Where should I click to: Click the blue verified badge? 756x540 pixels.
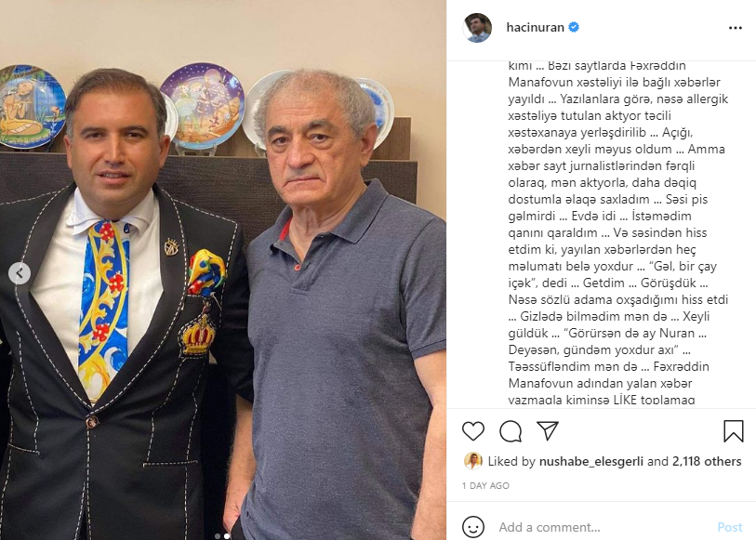pyautogui.click(x=574, y=27)
